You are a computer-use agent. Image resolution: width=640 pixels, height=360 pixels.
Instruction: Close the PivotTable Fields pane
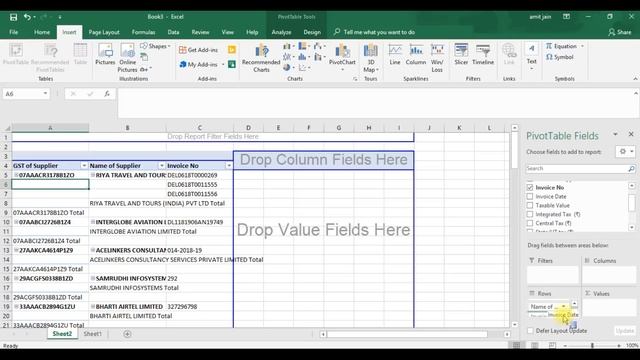pyautogui.click(x=631, y=134)
